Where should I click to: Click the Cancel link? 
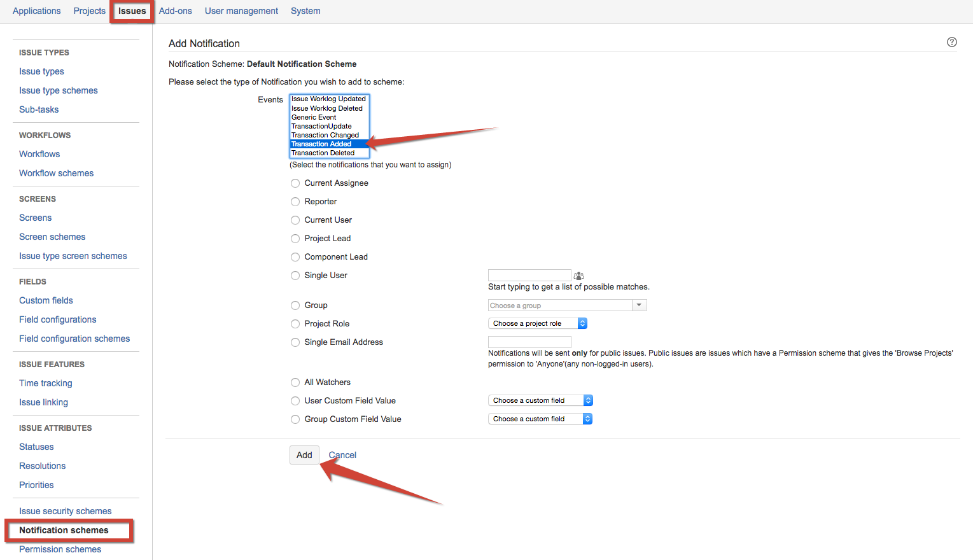342,455
